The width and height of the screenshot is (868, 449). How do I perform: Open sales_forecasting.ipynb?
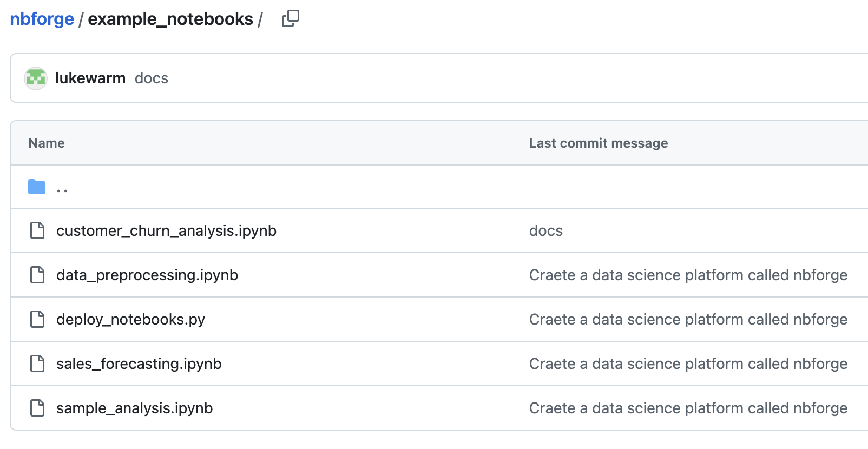(x=139, y=364)
